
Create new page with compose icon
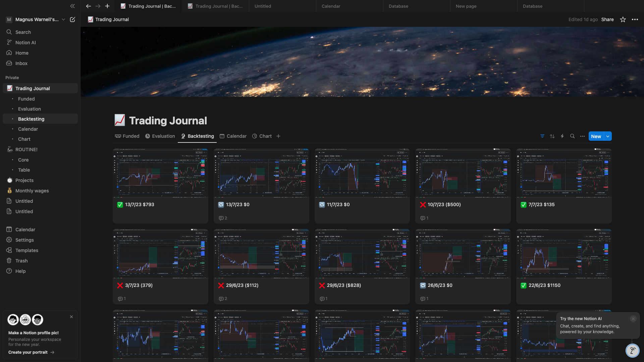point(72,19)
